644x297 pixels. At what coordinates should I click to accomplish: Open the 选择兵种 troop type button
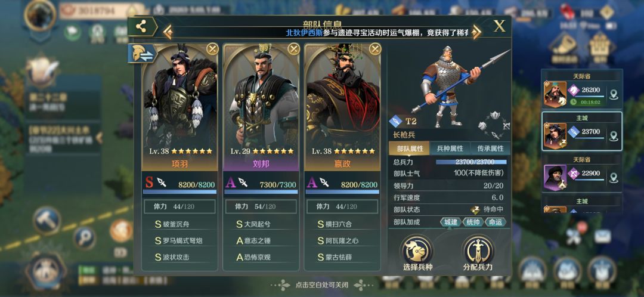417,253
